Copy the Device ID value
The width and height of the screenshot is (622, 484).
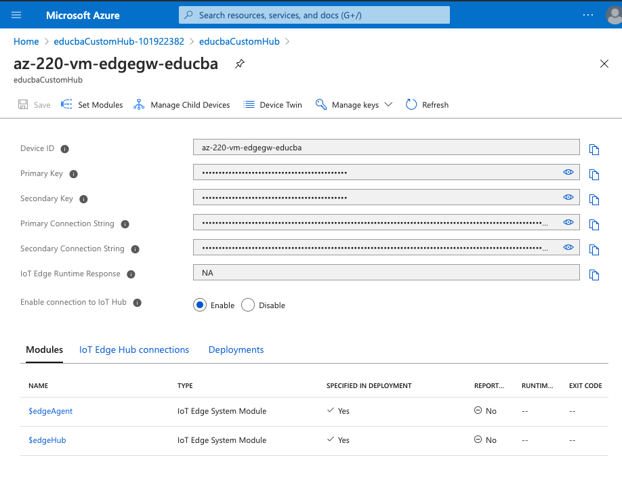coord(594,150)
